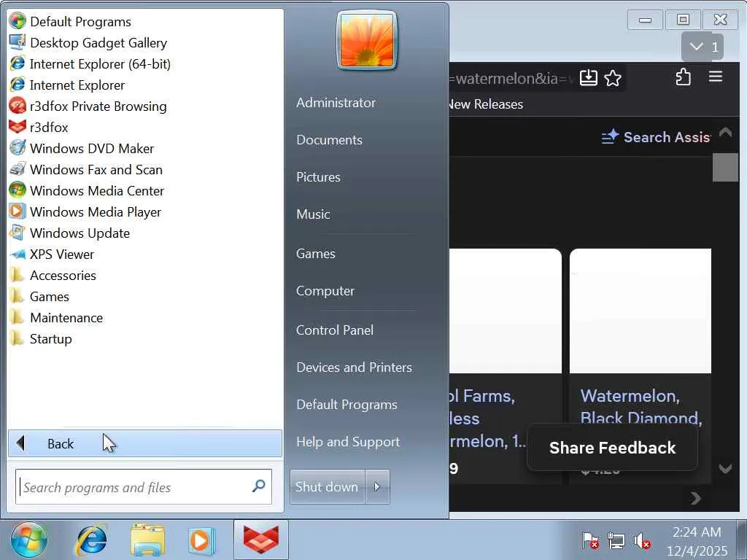Open Windows Fax and Scan icon

[18, 169]
